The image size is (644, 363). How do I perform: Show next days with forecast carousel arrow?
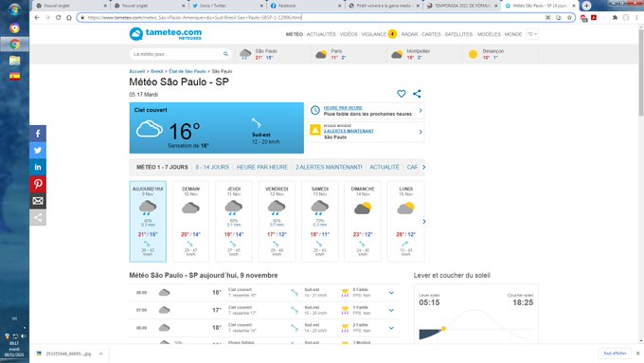click(424, 222)
